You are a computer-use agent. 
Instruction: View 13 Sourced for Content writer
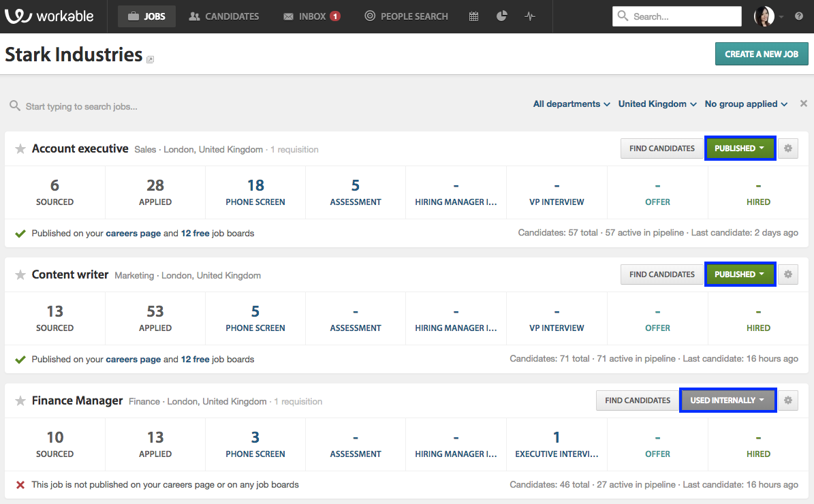tap(54, 318)
